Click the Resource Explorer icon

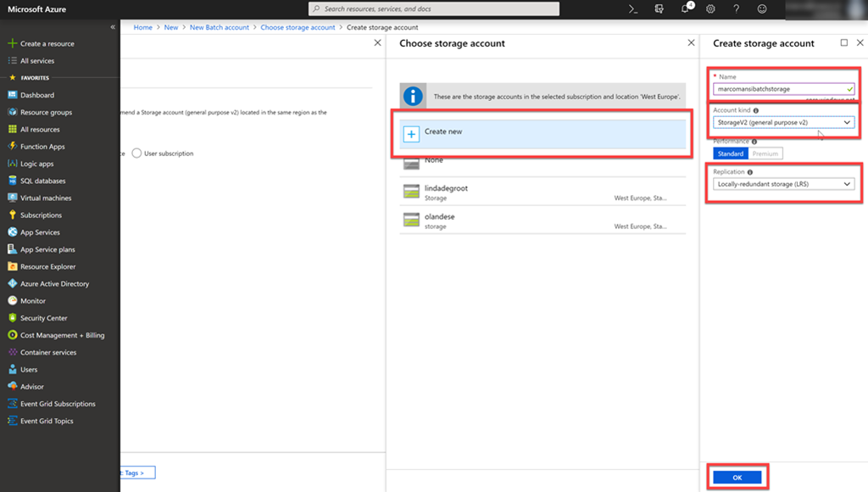point(12,266)
